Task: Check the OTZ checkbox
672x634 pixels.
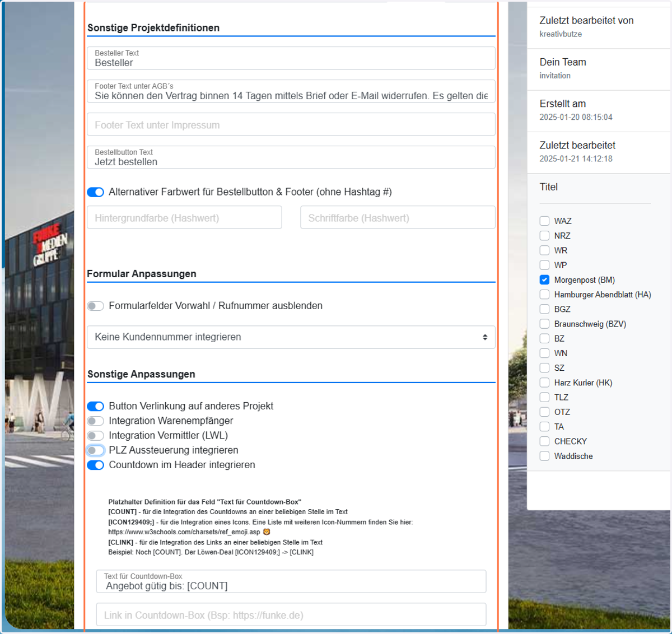Action: (544, 412)
